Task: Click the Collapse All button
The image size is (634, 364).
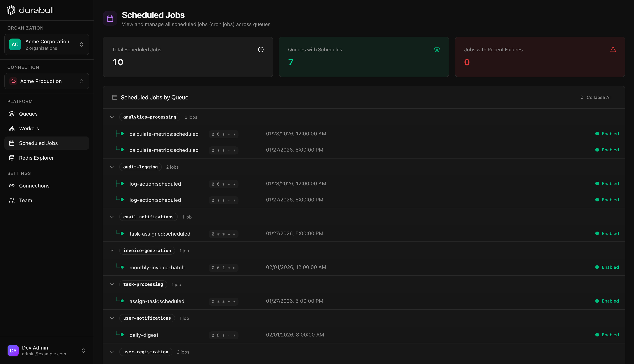Action: click(x=596, y=97)
